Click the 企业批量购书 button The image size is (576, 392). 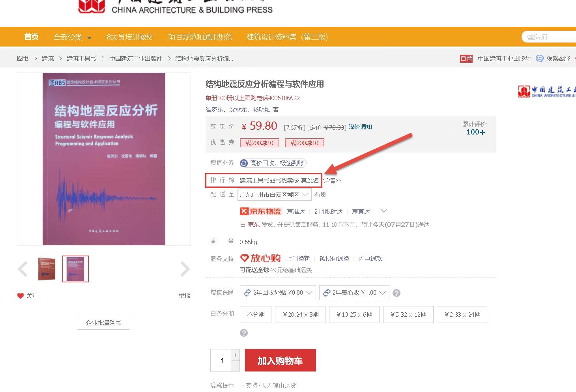pyautogui.click(x=104, y=323)
